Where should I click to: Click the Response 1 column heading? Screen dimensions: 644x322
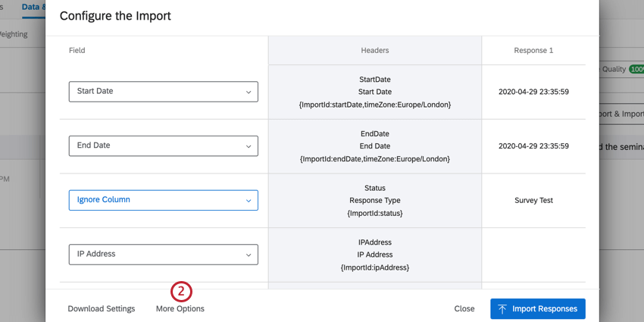[x=533, y=51]
